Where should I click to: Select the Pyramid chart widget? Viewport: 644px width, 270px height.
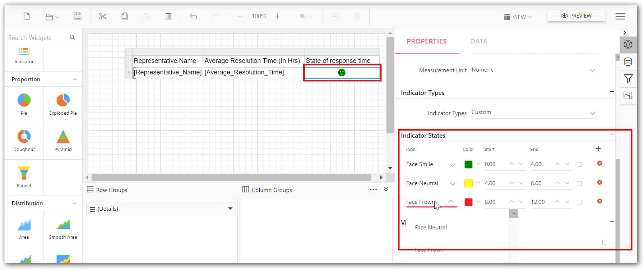pos(63,141)
